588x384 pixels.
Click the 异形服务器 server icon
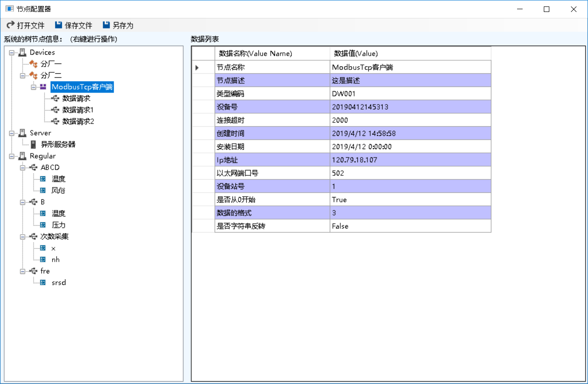tap(33, 145)
